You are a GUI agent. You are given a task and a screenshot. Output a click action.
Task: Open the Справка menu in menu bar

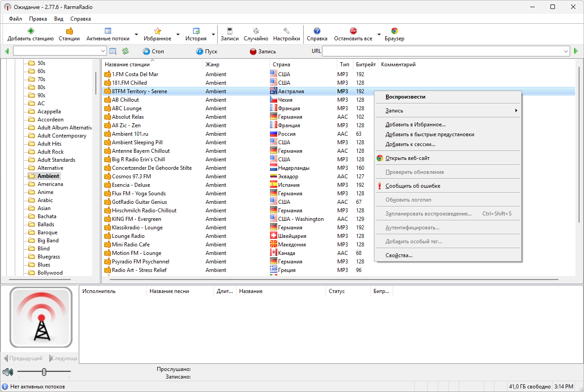[x=81, y=19]
